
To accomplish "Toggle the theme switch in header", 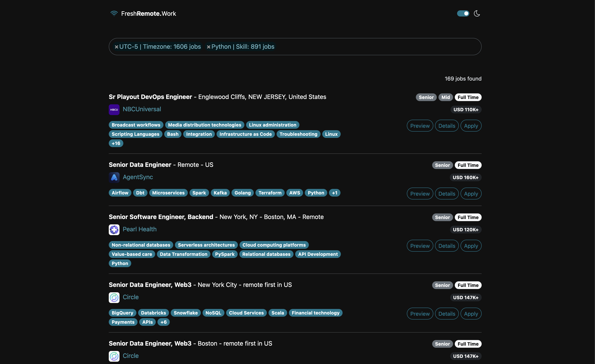I will (463, 13).
